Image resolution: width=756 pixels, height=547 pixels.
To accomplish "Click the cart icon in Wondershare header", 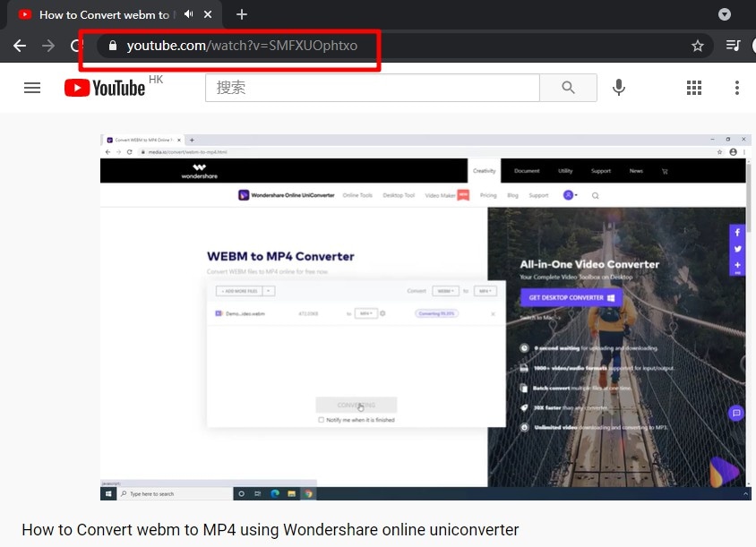I will [665, 171].
